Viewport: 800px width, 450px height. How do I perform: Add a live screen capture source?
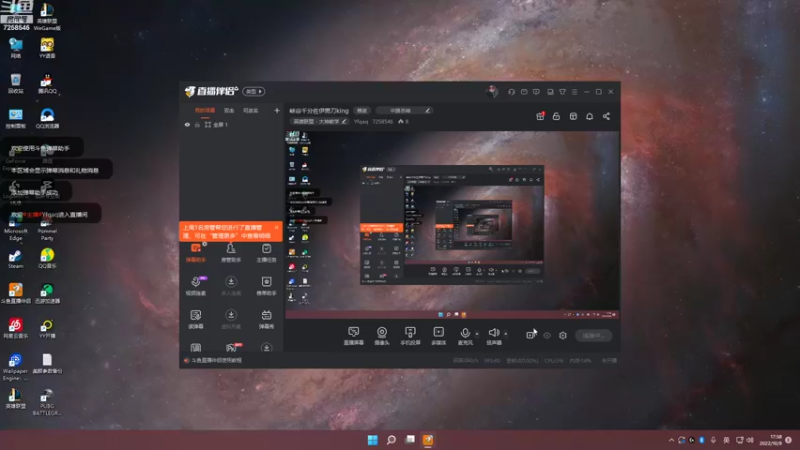pos(354,336)
